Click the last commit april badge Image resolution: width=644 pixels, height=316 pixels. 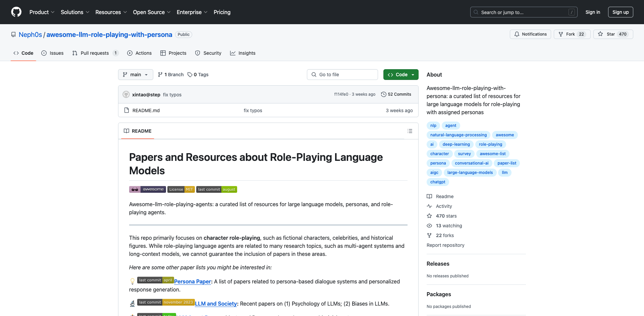156,280
